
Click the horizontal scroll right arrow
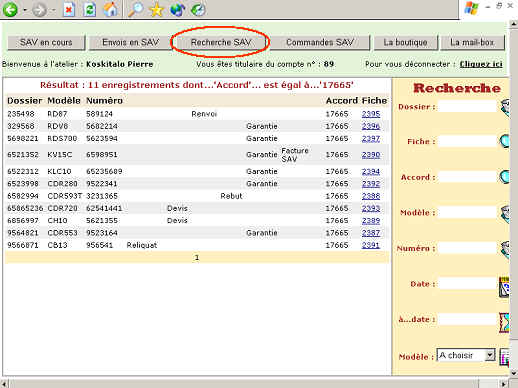[505, 384]
